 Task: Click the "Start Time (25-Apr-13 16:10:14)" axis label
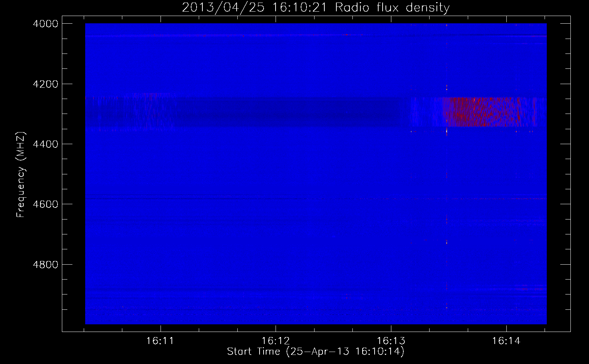coord(316,352)
